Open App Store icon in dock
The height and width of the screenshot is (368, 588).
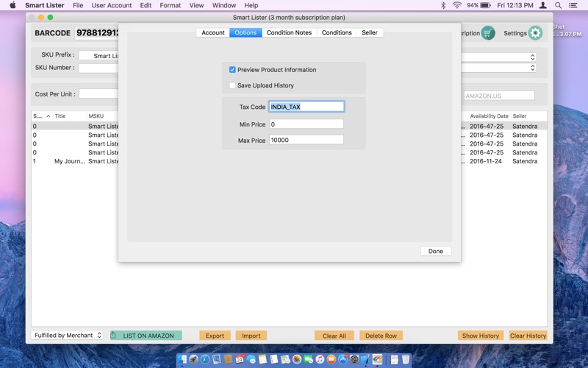(x=343, y=359)
